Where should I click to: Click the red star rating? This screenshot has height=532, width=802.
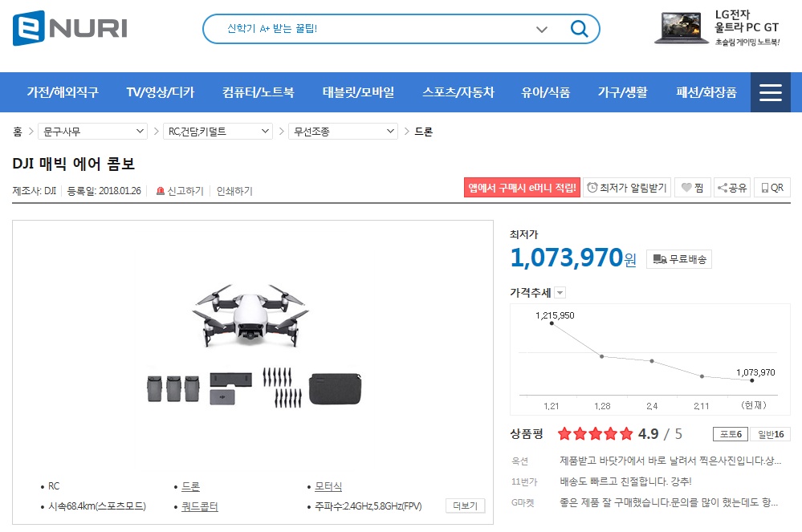(596, 434)
